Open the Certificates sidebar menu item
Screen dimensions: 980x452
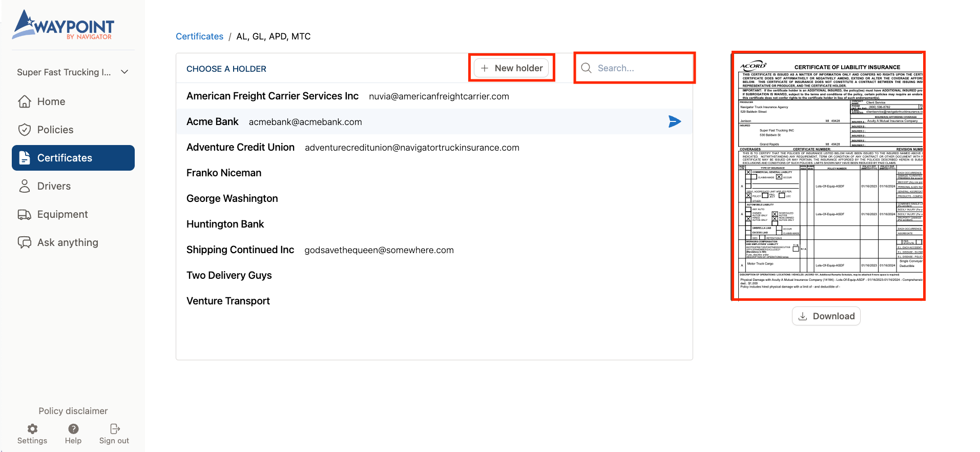point(73,158)
